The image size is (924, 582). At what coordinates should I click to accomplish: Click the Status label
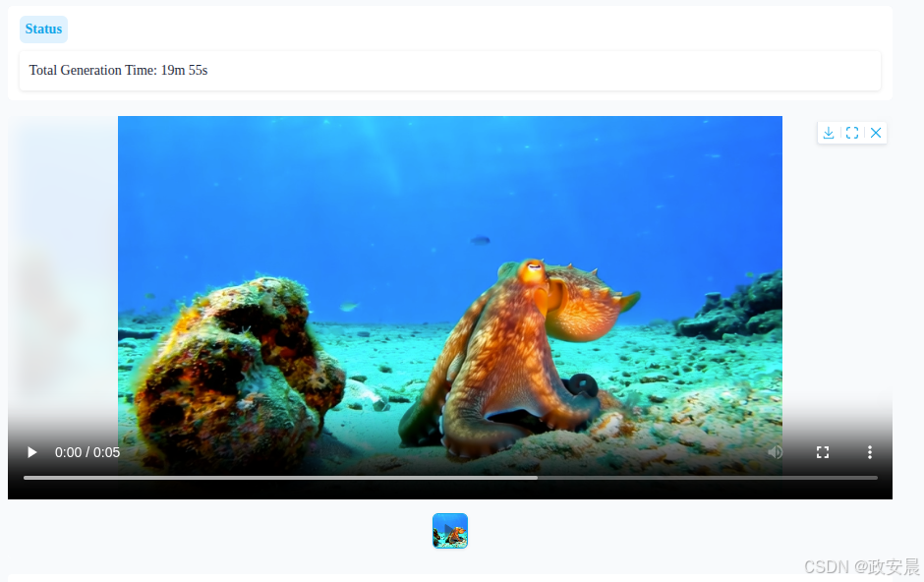point(43,29)
